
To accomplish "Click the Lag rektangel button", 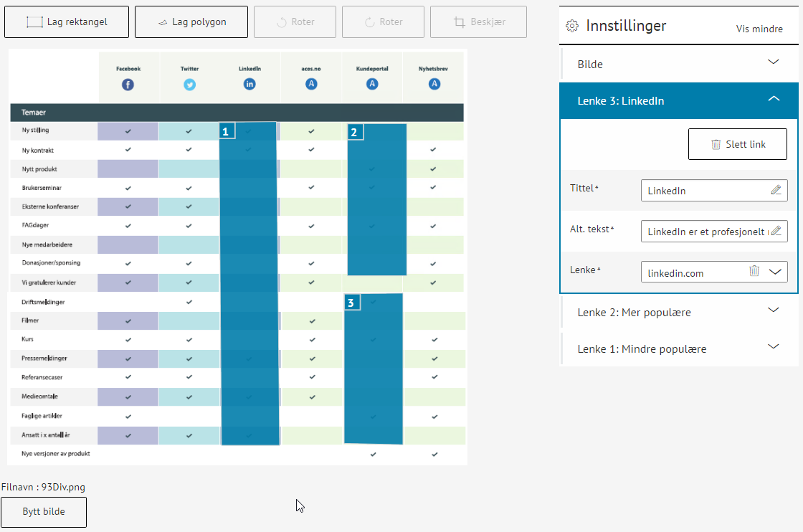I will [x=67, y=22].
